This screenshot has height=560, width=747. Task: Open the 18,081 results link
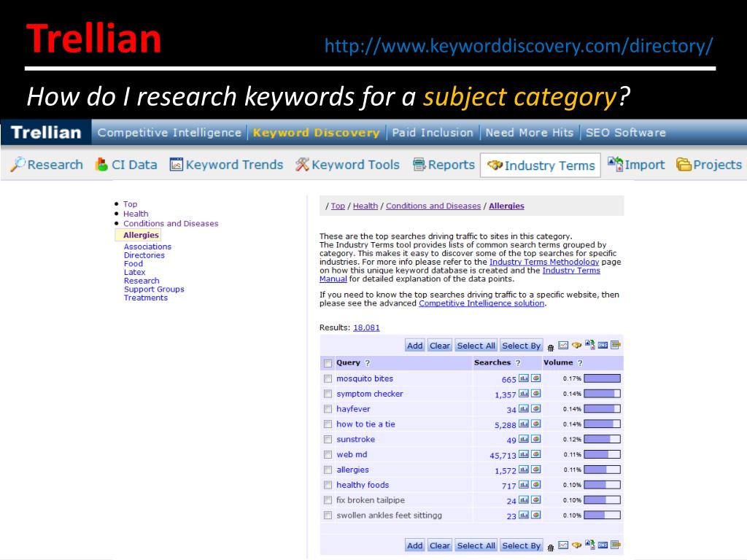[366, 327]
